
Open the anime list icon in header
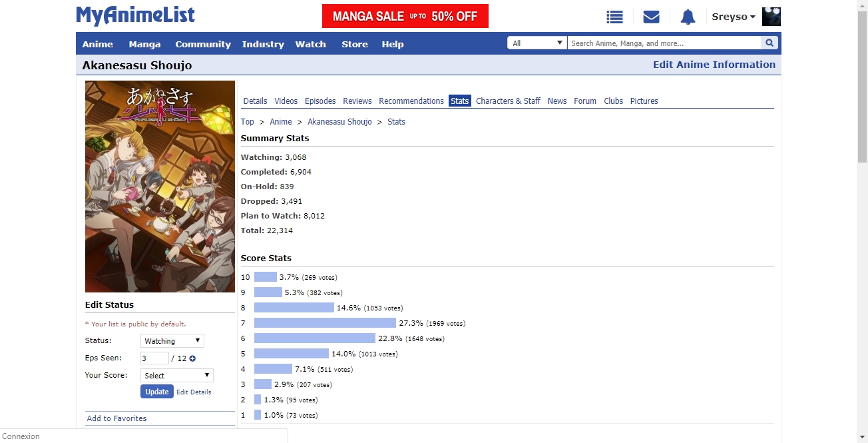(614, 17)
